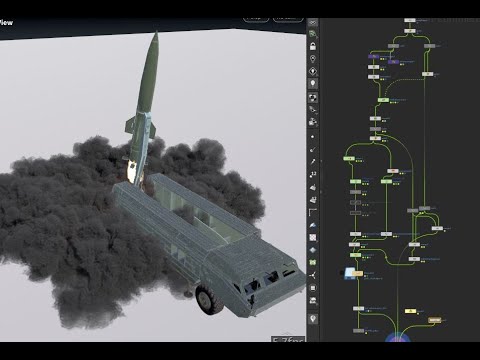This screenshot has width=480, height=360.
Task: Click the grey diamond plane icon
Action: [x=313, y=250]
